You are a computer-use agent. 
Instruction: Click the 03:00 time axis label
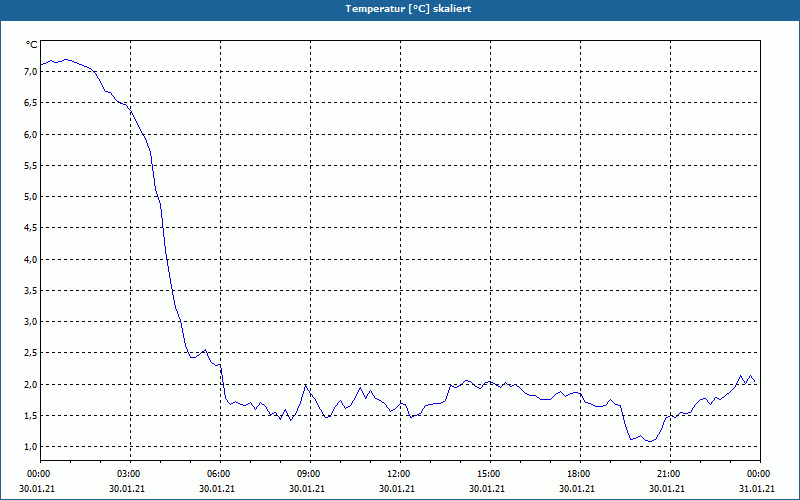128,474
